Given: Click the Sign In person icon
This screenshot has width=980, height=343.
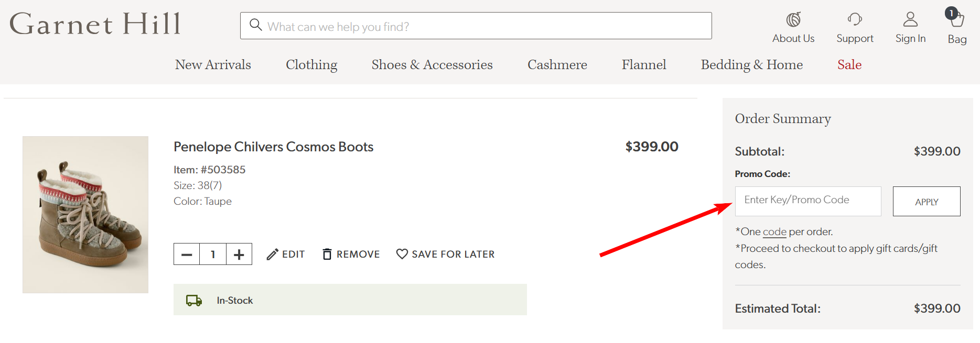Looking at the screenshot, I should pyautogui.click(x=910, y=20).
